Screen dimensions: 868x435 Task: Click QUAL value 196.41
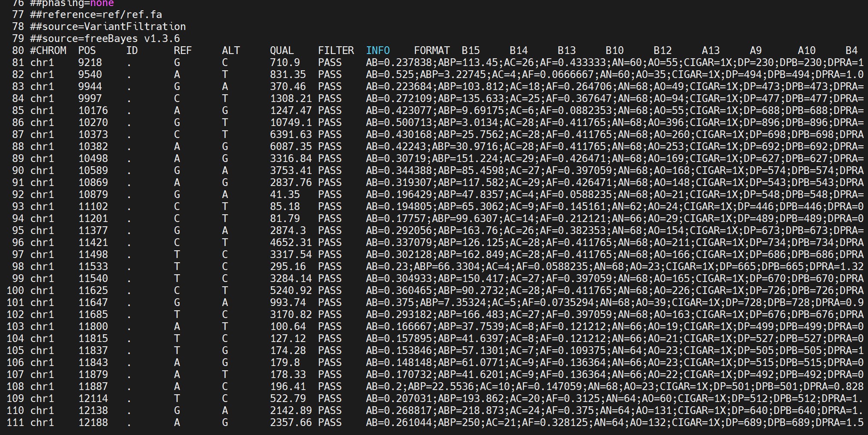(x=288, y=387)
